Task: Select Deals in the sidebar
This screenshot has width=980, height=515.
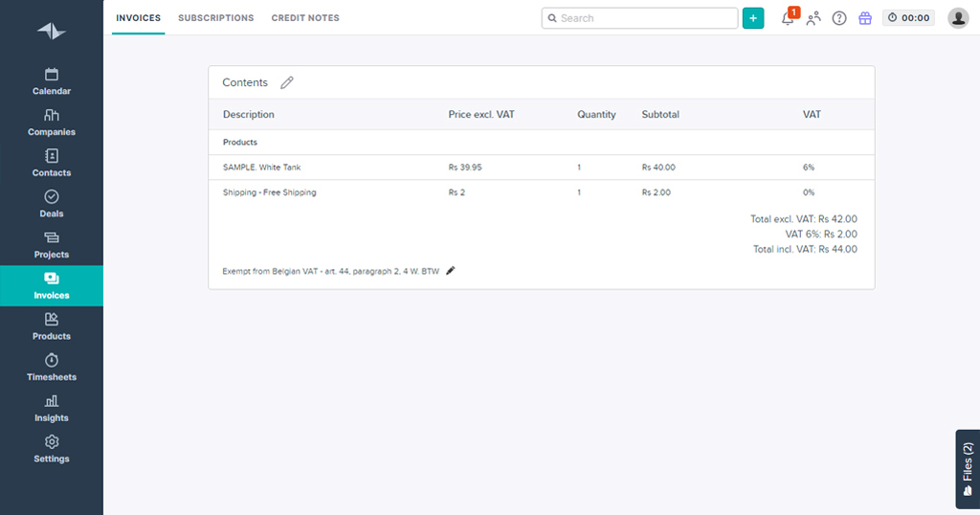Action: point(52,205)
